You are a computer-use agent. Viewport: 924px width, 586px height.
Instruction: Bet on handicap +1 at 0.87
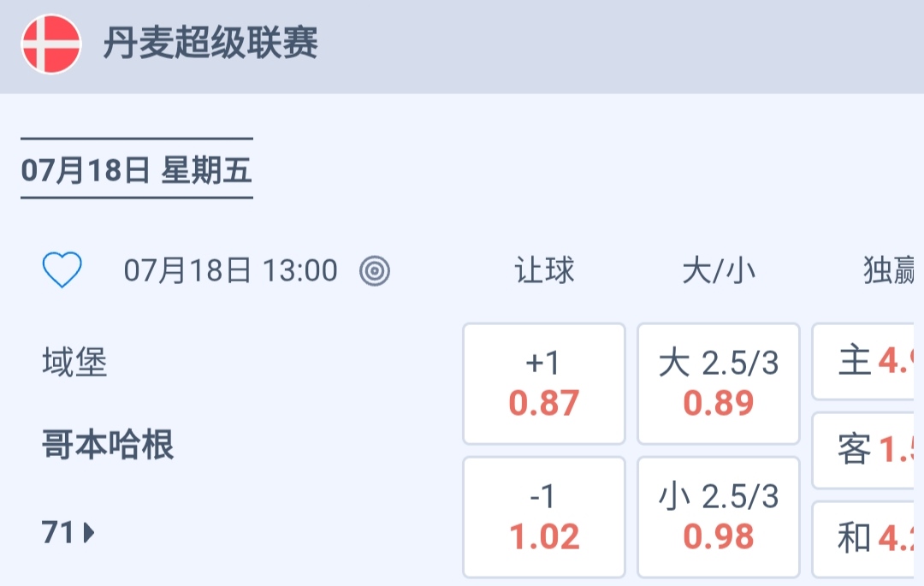tap(544, 383)
